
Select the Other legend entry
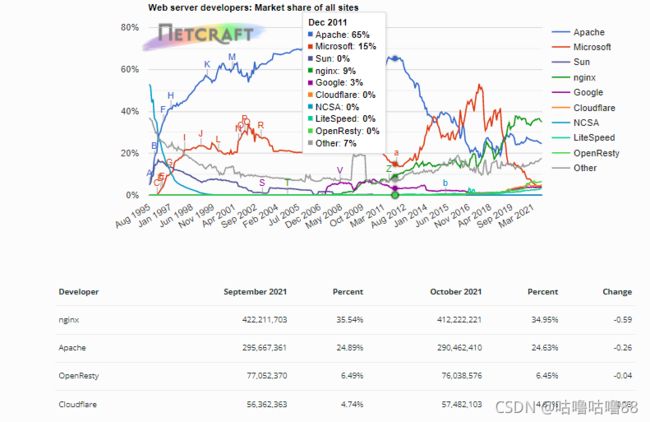pos(574,168)
